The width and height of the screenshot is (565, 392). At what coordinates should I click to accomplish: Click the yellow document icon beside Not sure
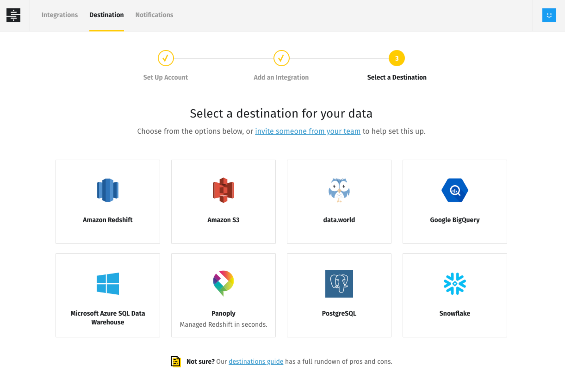tap(176, 361)
